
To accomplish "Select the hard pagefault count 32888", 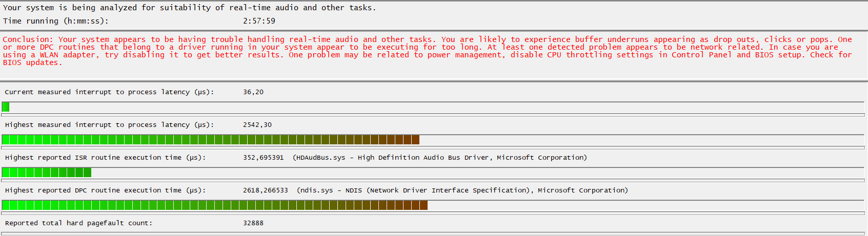I will click(x=253, y=223).
